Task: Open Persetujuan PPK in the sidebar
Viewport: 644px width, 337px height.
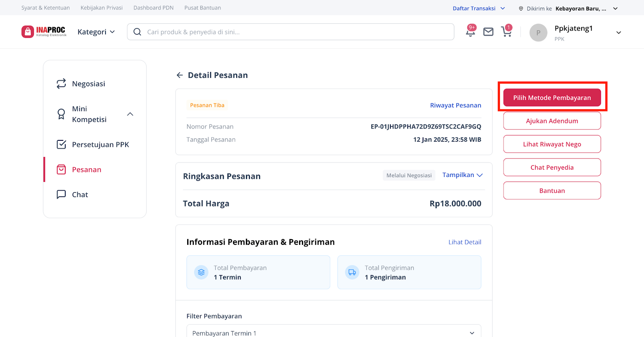Action: 101,144
